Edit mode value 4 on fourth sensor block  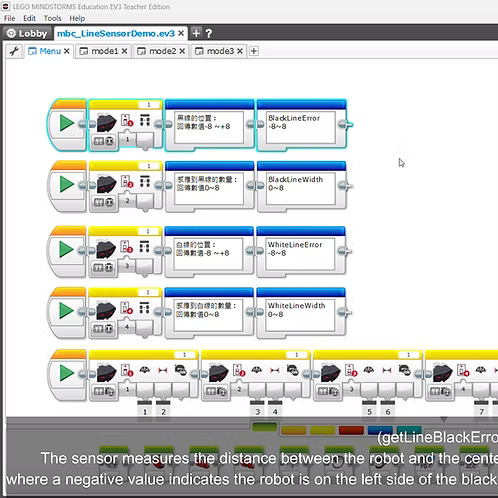point(127,327)
